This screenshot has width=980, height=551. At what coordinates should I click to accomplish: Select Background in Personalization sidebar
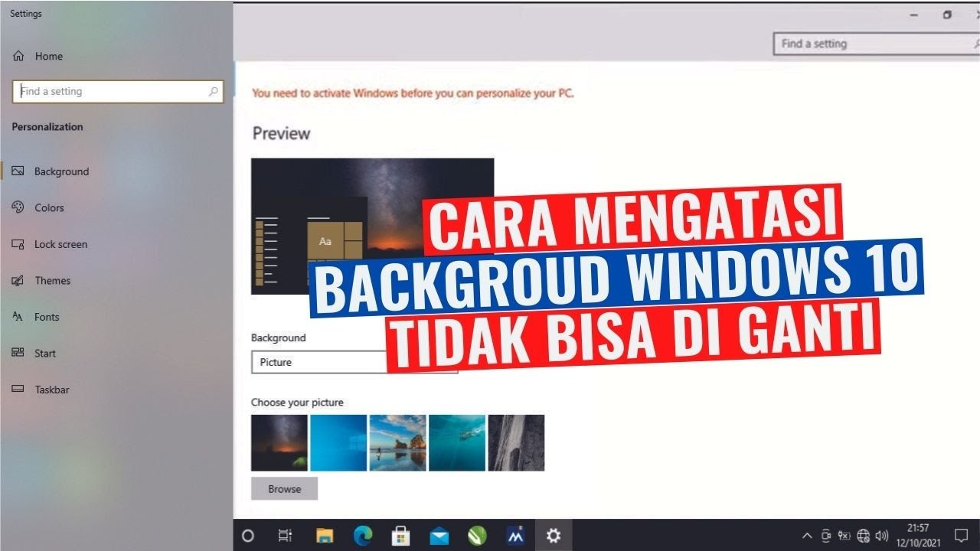click(61, 171)
